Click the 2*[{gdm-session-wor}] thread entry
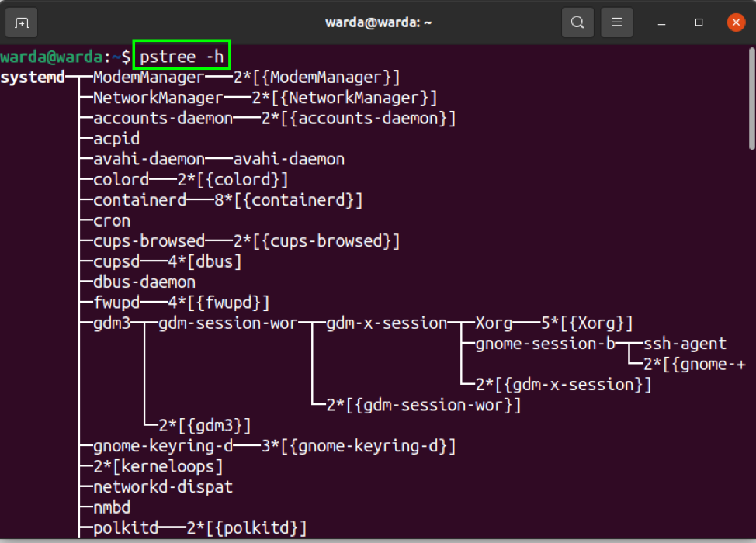Image resolution: width=756 pixels, height=543 pixels. click(x=424, y=405)
